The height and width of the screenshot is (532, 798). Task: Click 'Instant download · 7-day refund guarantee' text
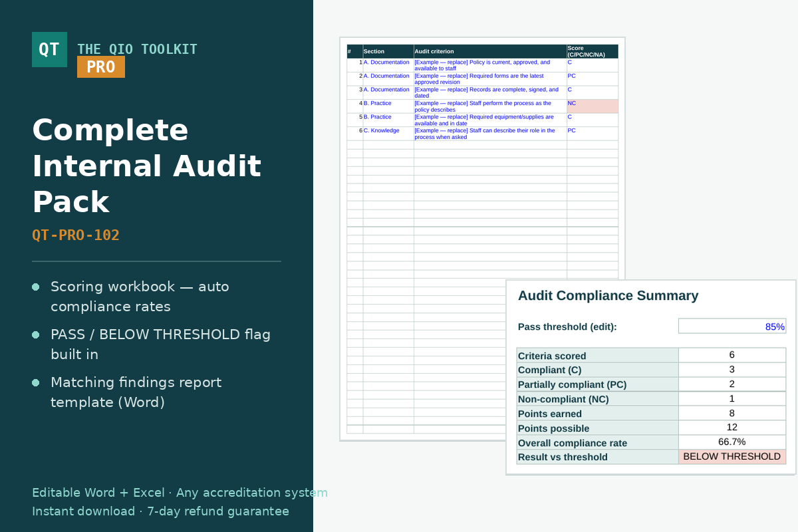[160, 511]
